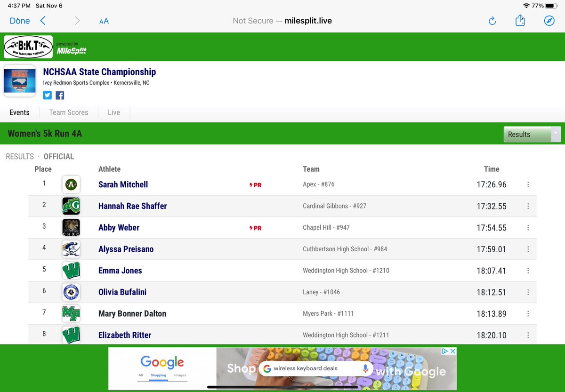565x392 pixels.
Task: Select the Events tab
Action: point(19,112)
